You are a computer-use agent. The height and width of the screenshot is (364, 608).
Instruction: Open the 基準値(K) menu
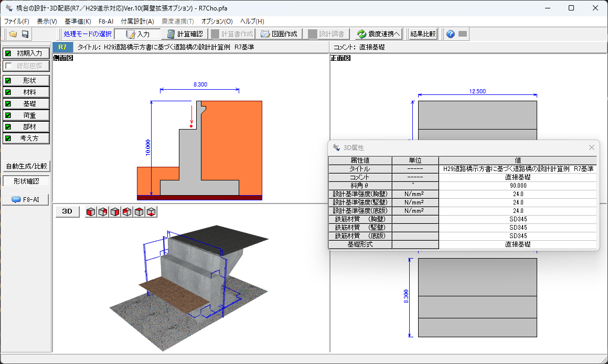coord(78,22)
